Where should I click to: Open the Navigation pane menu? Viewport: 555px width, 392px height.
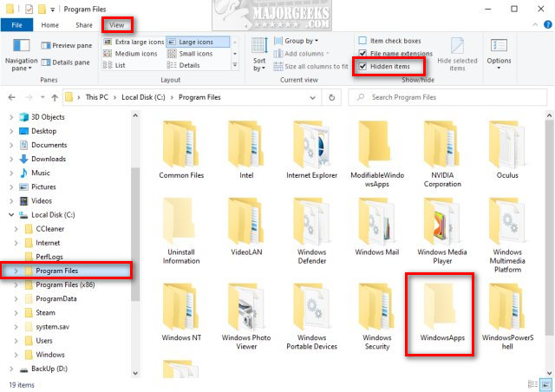(x=21, y=54)
